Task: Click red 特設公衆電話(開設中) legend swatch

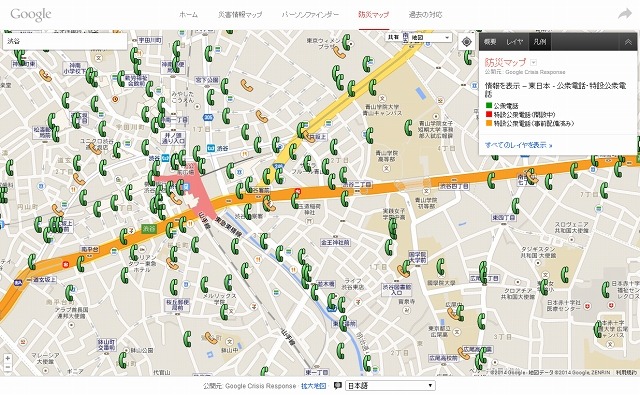Action: [x=489, y=114]
